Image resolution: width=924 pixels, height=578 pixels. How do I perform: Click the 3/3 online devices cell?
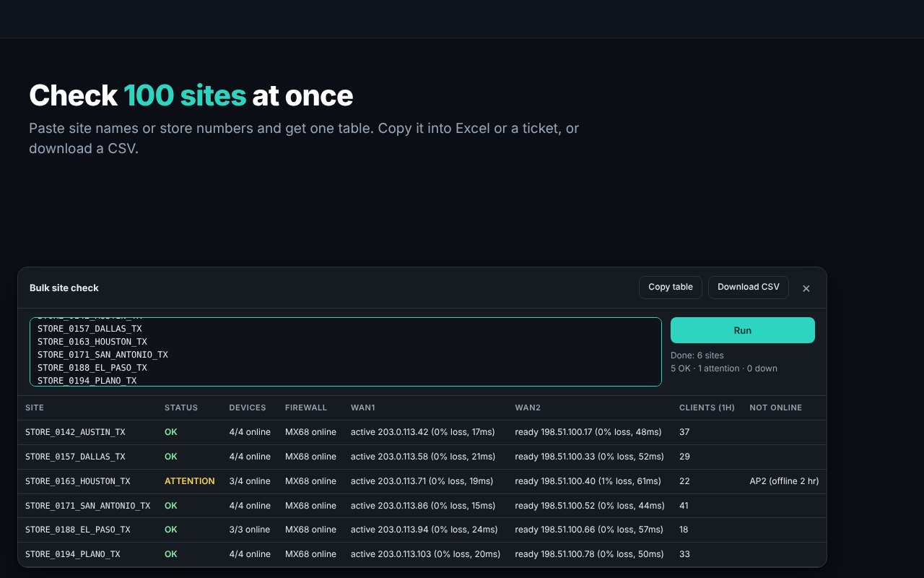point(250,530)
